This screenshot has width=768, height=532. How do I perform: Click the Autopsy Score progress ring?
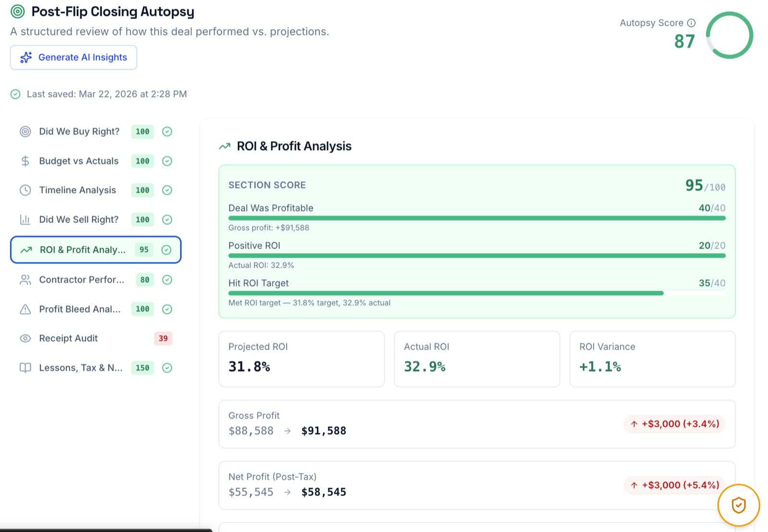coord(729,35)
